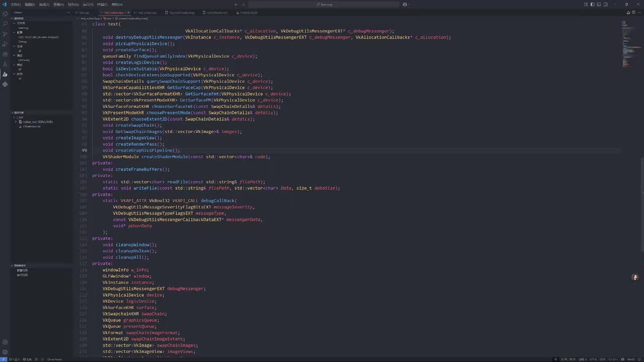This screenshot has width=644, height=362.
Task: Open the Accounts menu icon
Action: [x=5, y=342]
